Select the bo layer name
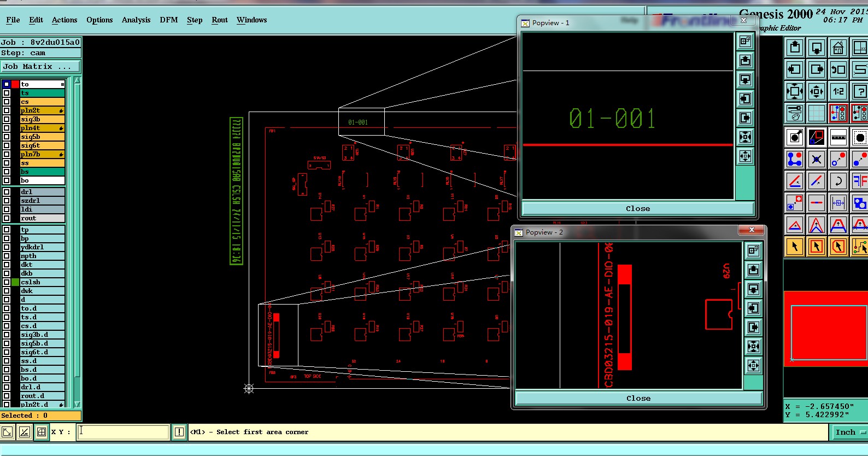This screenshot has height=456, width=868. click(43, 180)
